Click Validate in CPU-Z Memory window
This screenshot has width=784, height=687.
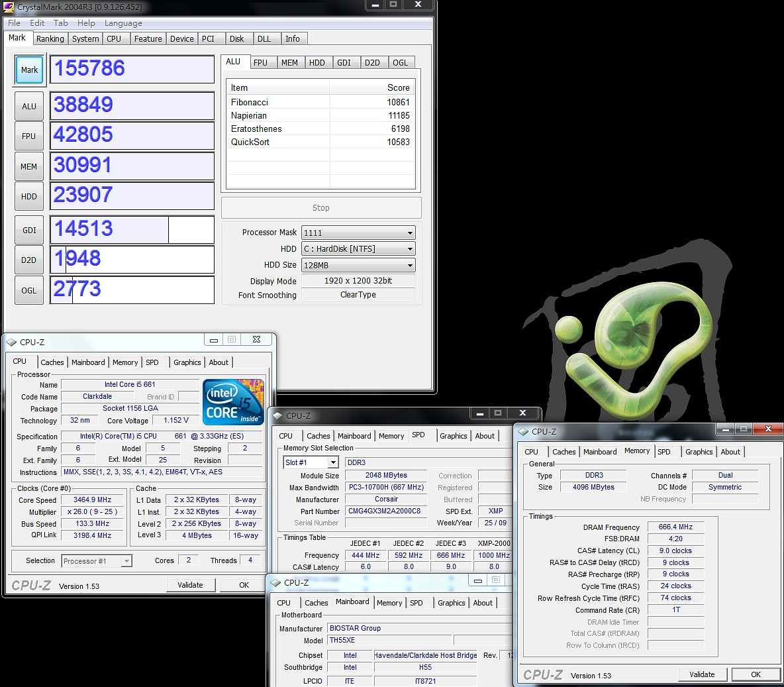point(702,674)
